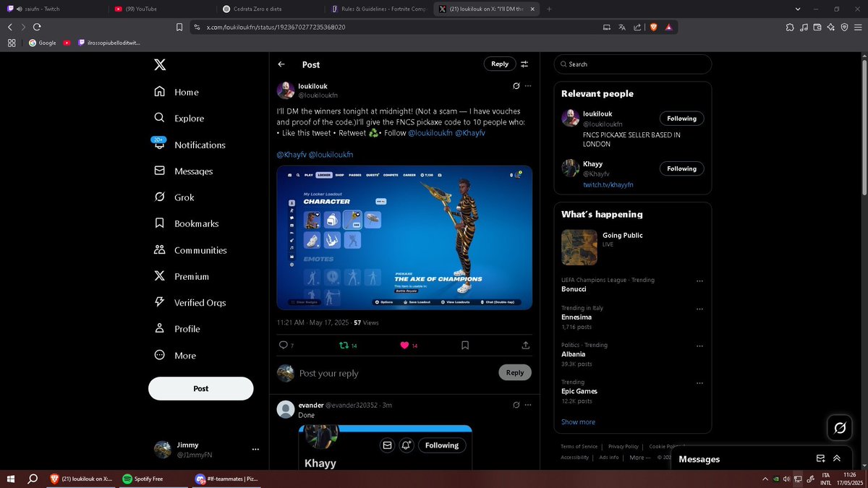The image size is (868, 488).
Task: Open Premium in the sidebar
Action: click(x=182, y=276)
